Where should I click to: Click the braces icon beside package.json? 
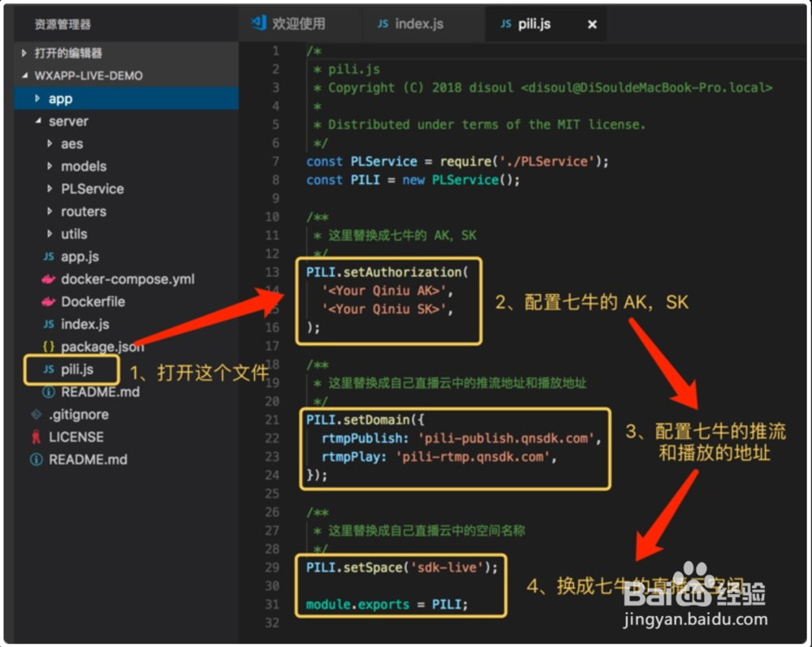tap(49, 347)
